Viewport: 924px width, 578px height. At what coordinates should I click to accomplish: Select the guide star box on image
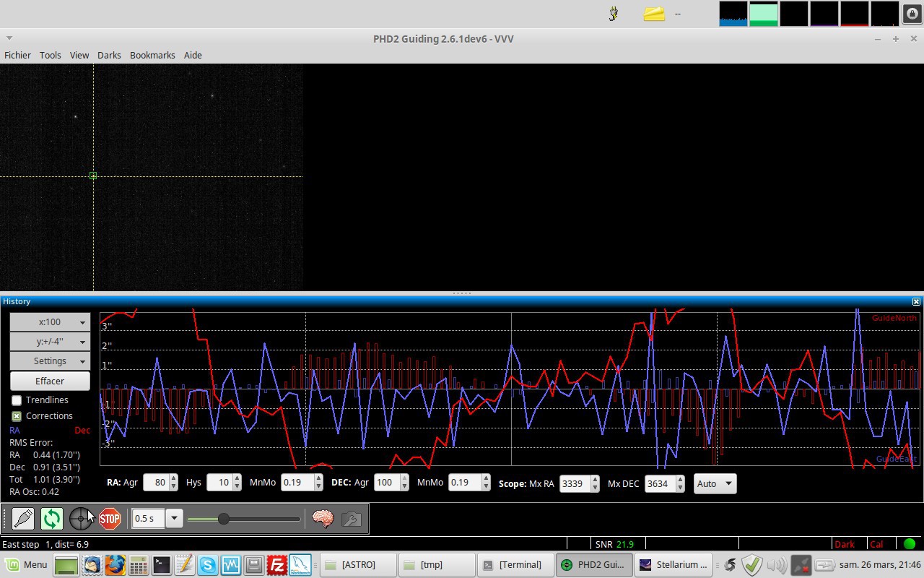pos(93,176)
